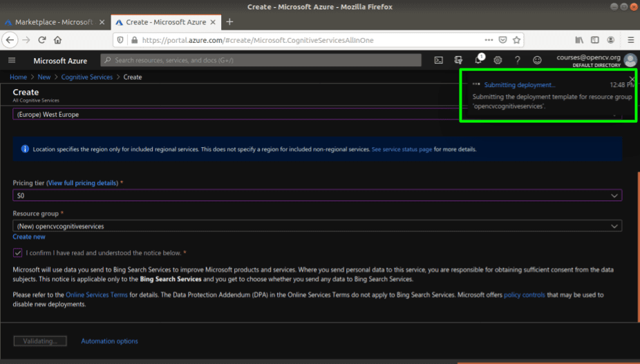Viewport: 640px width, 364px height.
Task: Open the Automation options link
Action: pyautogui.click(x=109, y=341)
